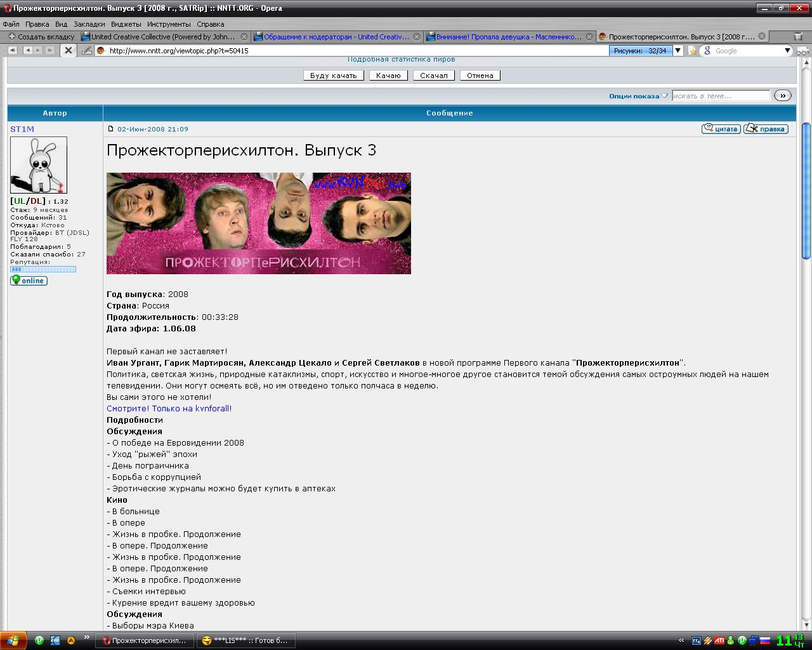Open the Инструменты menu
Screen dimensions: 812x650
click(x=169, y=24)
